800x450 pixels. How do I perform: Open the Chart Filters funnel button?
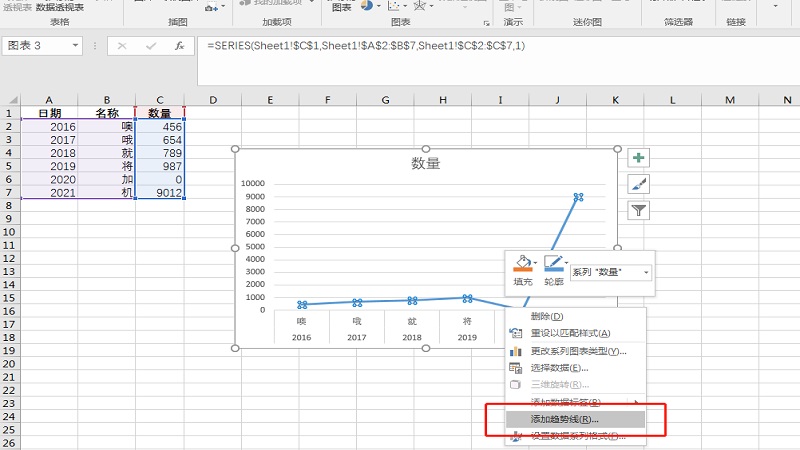[639, 210]
